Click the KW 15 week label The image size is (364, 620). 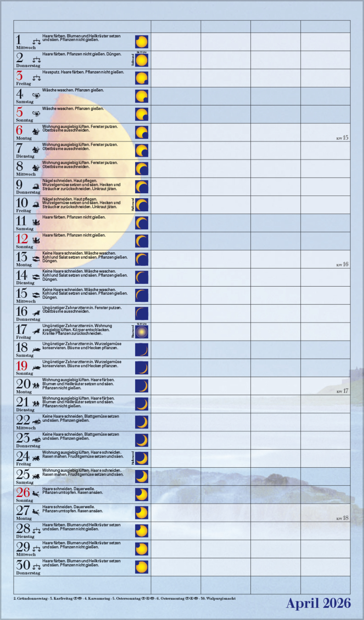tap(342, 138)
